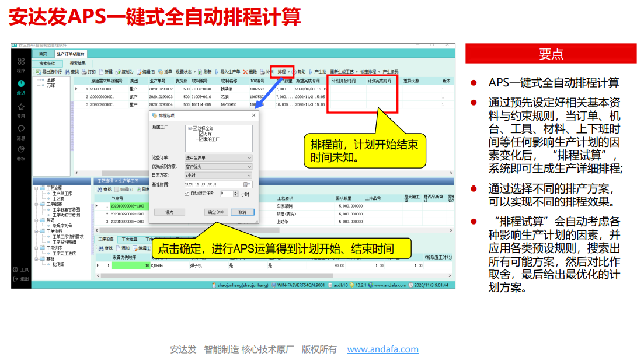This screenshot has height=357, width=644.
Task: Click the 产生批 toolbar icon
Action: pos(311,72)
